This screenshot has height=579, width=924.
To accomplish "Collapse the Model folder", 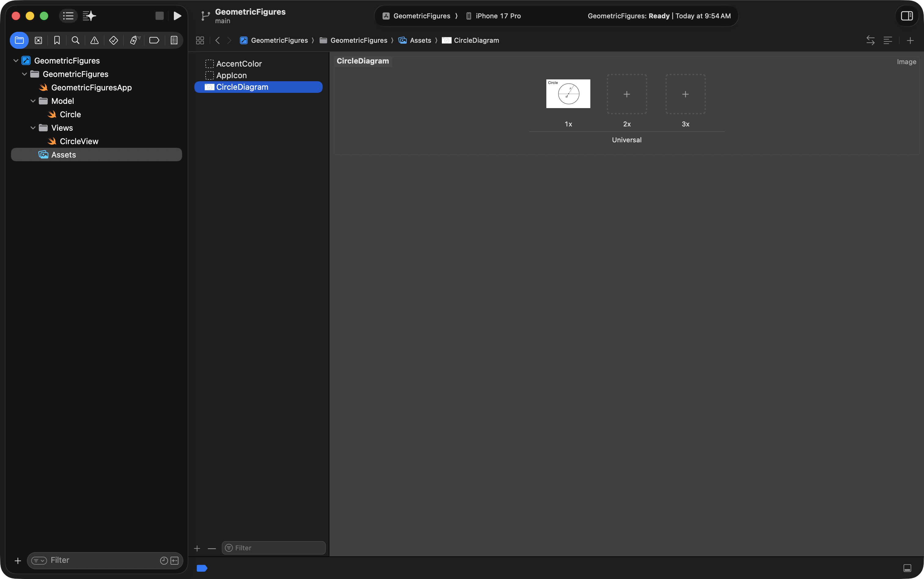I will [x=33, y=101].
